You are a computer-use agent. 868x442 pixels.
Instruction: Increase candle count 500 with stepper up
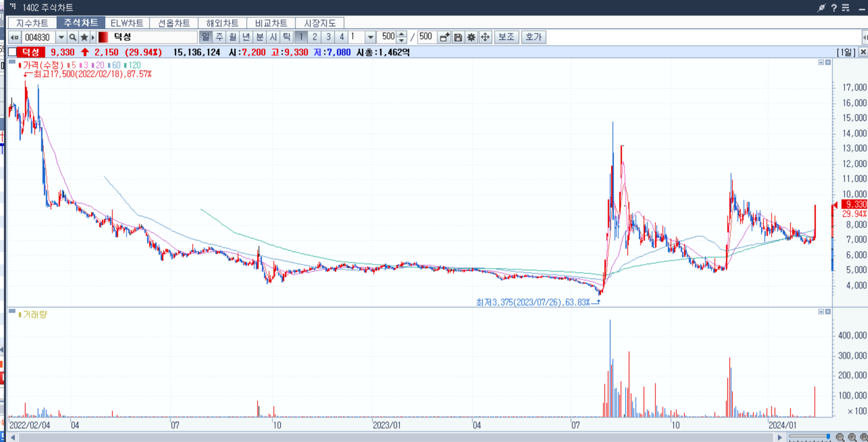[x=401, y=34]
